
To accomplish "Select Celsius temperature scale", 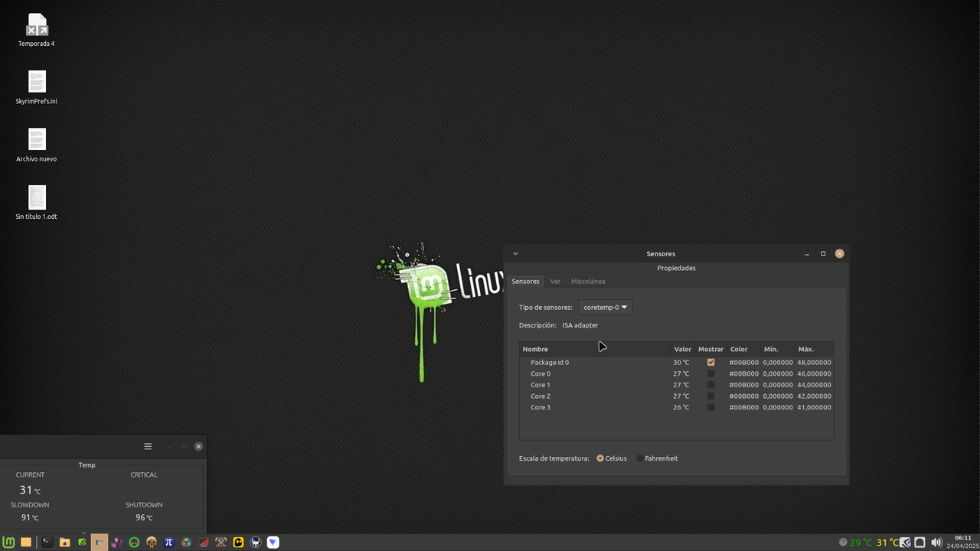I will pyautogui.click(x=599, y=458).
